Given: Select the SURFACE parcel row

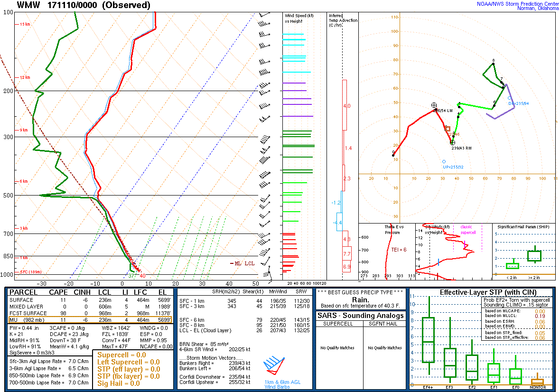Looking at the screenshot, I should coord(90,300).
